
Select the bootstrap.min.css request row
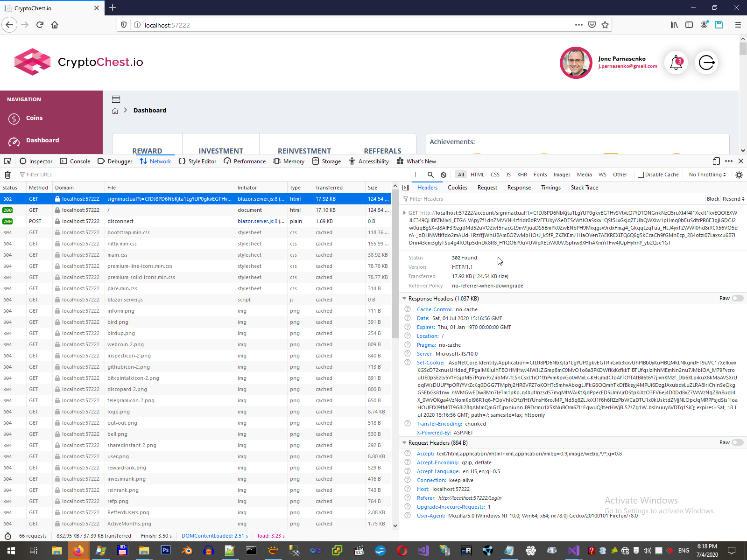pos(196,232)
